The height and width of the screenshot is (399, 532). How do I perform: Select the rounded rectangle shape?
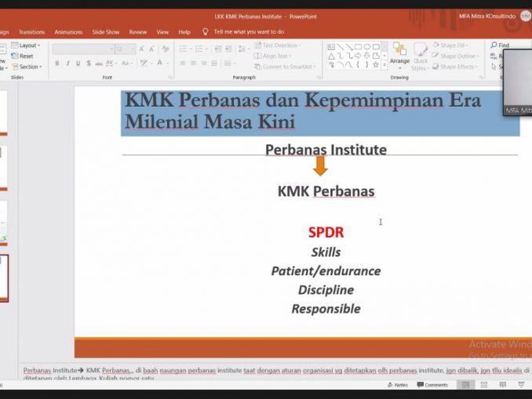(376, 47)
